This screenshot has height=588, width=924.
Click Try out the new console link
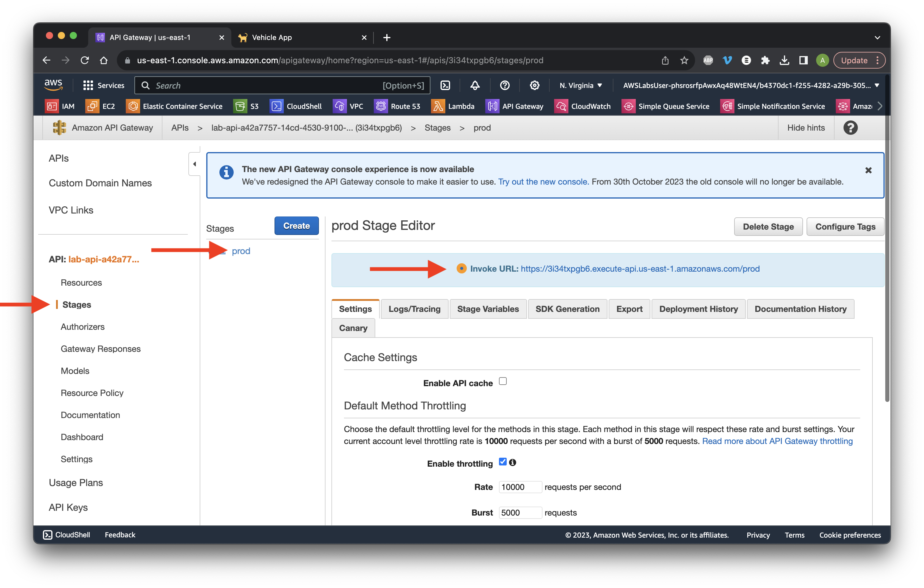(x=543, y=182)
